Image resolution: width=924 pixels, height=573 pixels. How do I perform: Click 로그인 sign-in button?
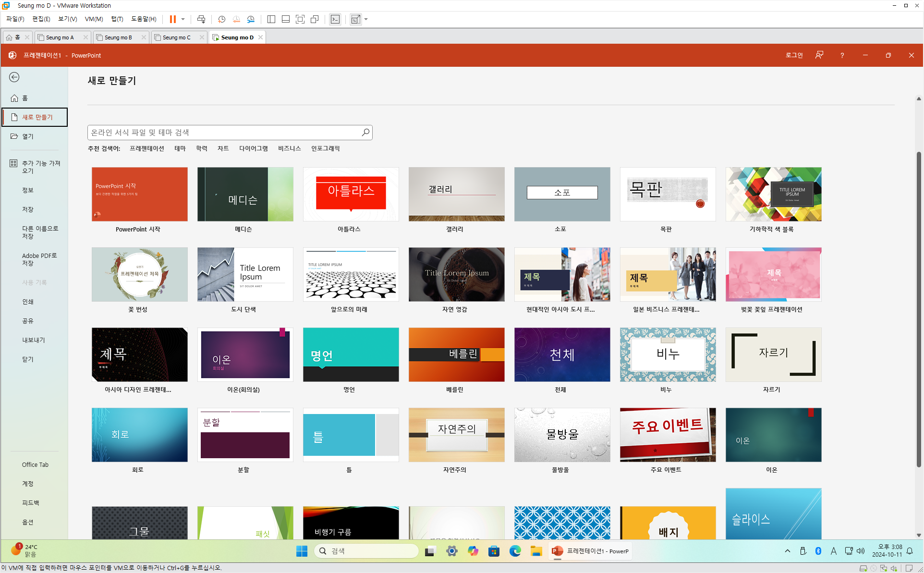tap(794, 55)
